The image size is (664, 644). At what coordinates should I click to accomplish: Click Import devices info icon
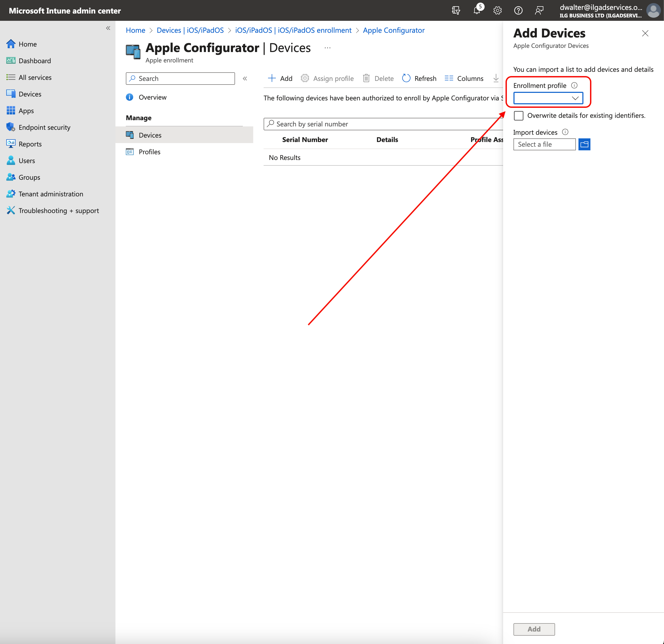(x=565, y=132)
